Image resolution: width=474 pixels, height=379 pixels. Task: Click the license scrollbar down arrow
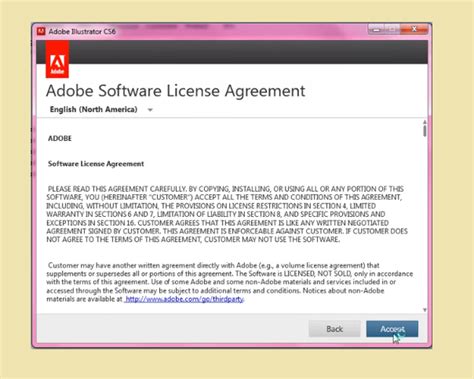(x=425, y=310)
